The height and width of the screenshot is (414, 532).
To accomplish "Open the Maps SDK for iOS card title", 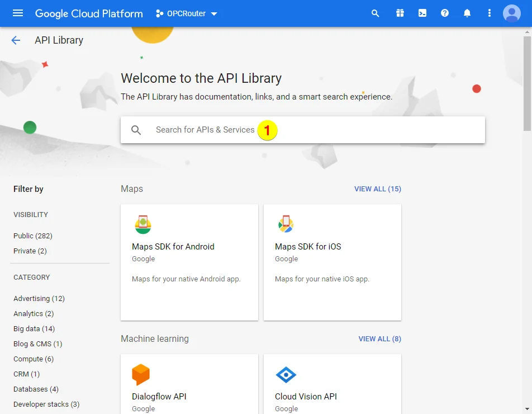I will click(x=308, y=247).
